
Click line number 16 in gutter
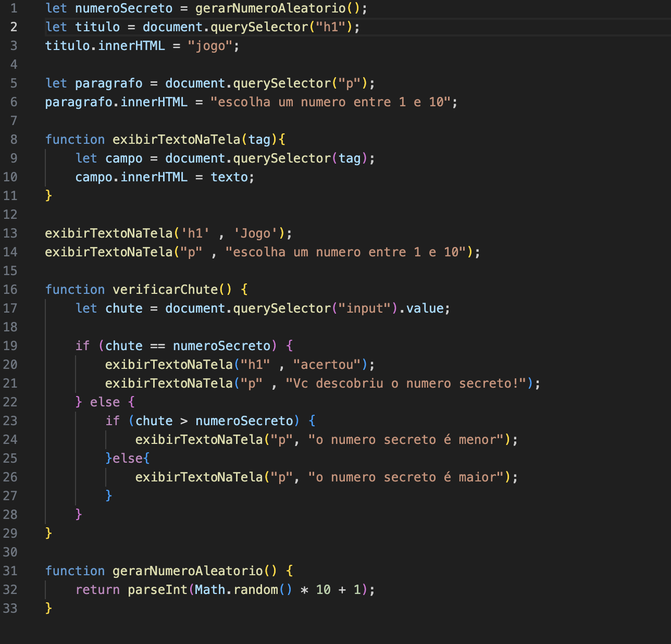(x=10, y=290)
